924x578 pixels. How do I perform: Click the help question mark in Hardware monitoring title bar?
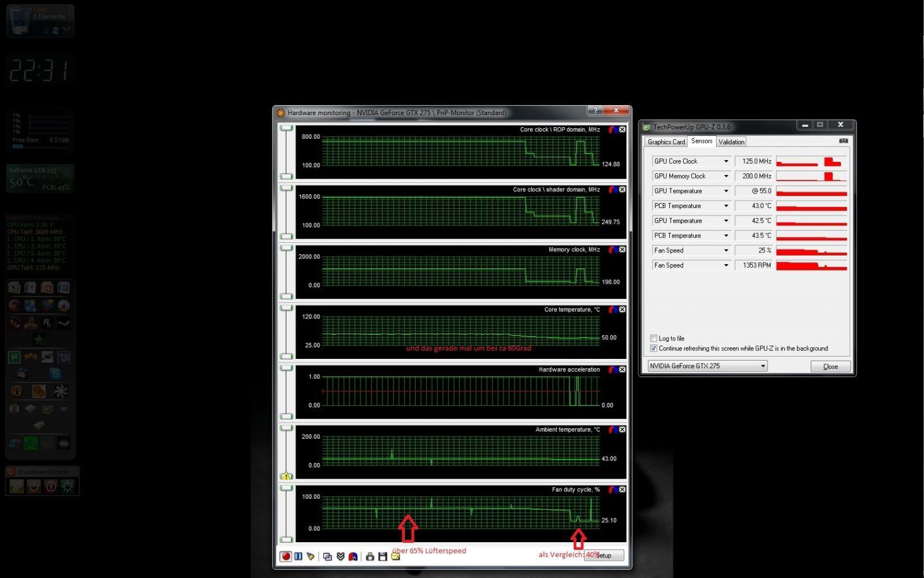(x=595, y=110)
